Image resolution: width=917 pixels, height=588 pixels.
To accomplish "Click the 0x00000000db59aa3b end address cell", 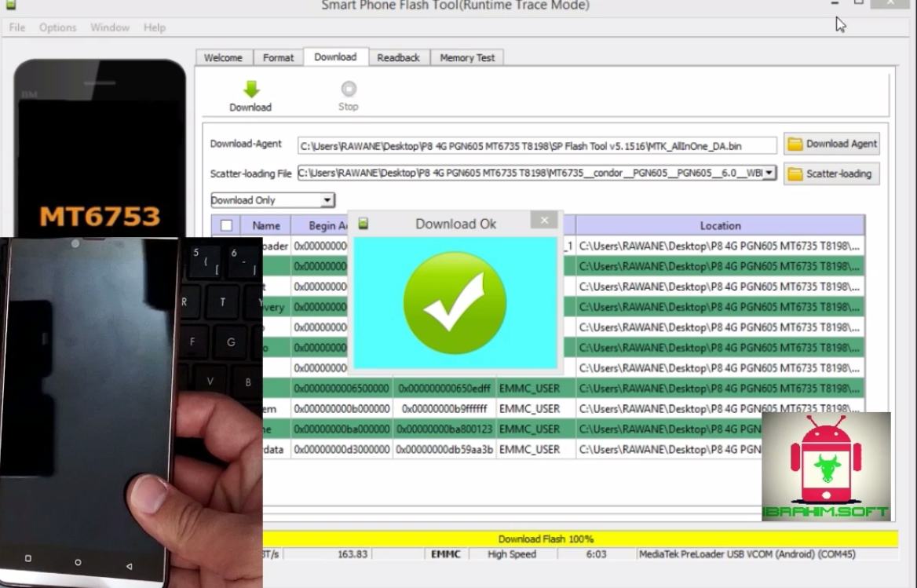I will (x=444, y=450).
